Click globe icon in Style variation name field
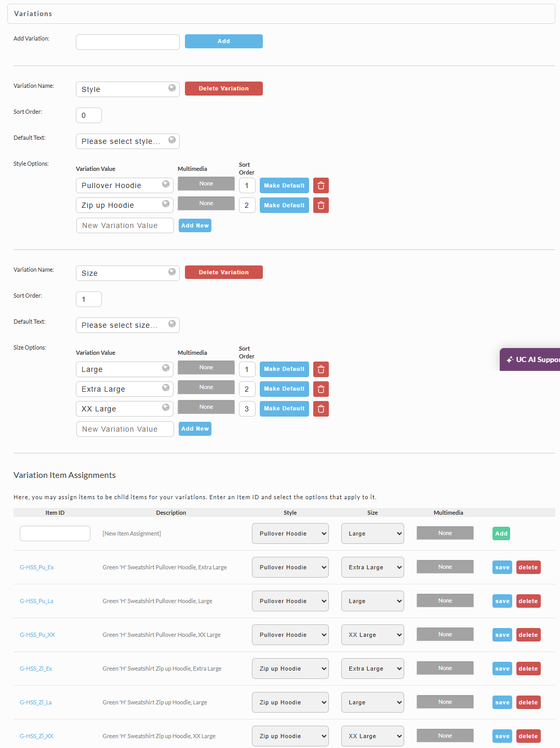The height and width of the screenshot is (748, 560). point(172,88)
